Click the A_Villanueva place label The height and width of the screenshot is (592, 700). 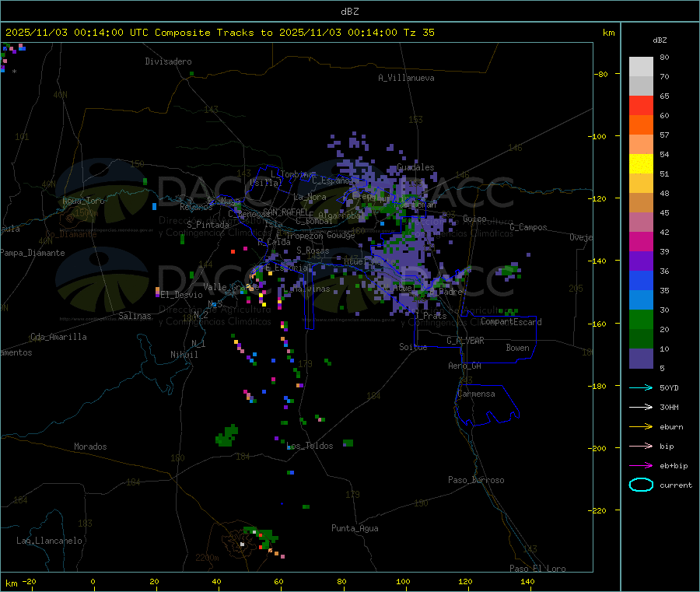(x=406, y=78)
